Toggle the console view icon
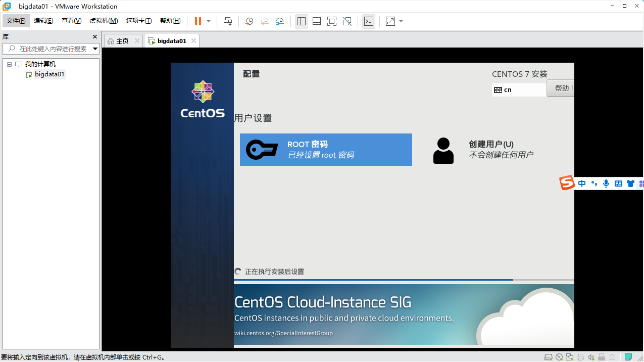The image size is (644, 362). pyautogui.click(x=369, y=21)
